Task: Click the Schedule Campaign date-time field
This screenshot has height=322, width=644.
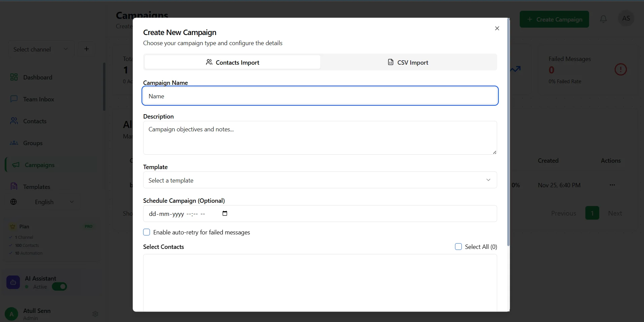Action: (x=320, y=214)
